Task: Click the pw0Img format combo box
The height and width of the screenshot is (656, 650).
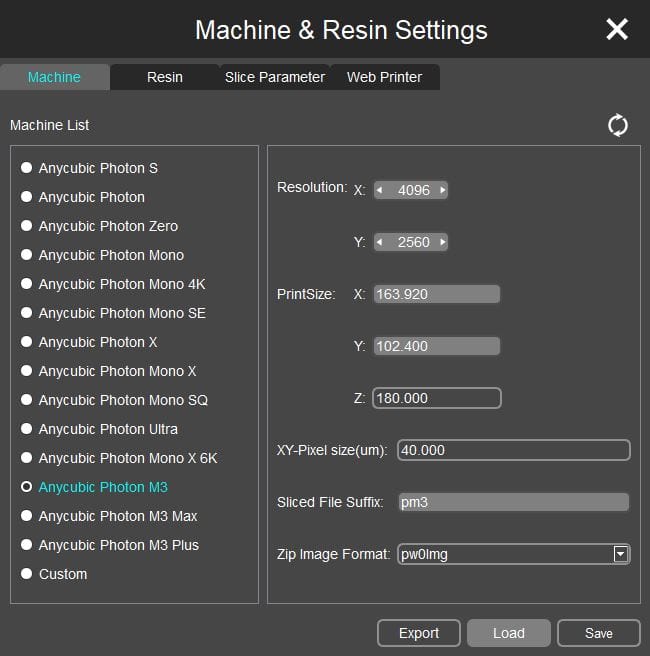Action: 514,554
